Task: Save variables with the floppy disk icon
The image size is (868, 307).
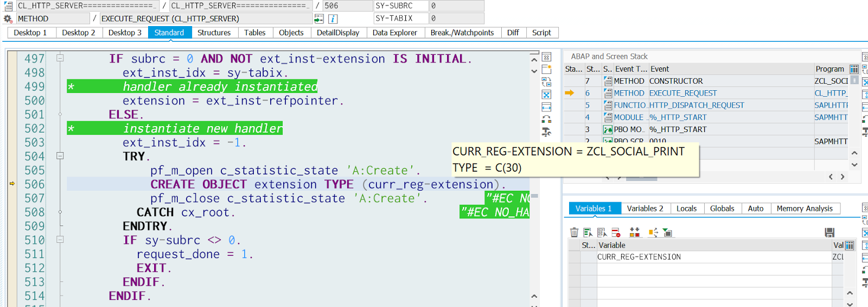Action: pos(829,233)
